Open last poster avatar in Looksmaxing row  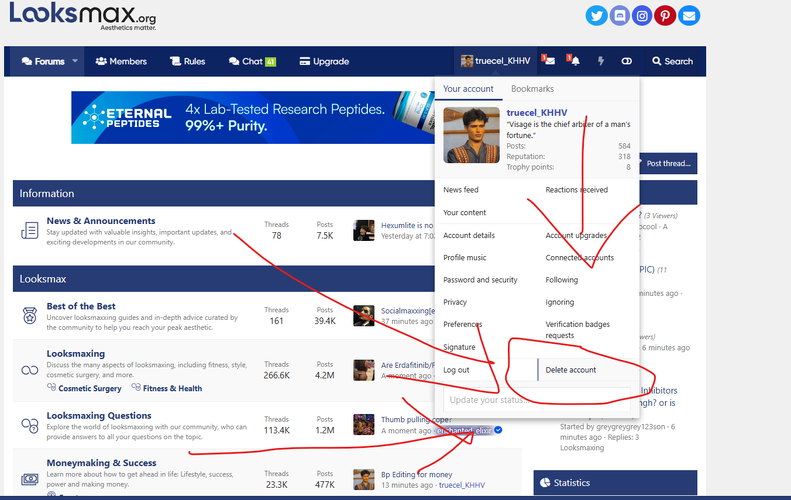tap(364, 370)
